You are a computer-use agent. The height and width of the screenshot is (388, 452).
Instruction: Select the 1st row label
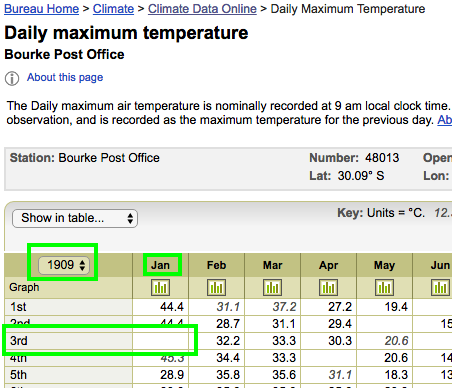click(18, 307)
